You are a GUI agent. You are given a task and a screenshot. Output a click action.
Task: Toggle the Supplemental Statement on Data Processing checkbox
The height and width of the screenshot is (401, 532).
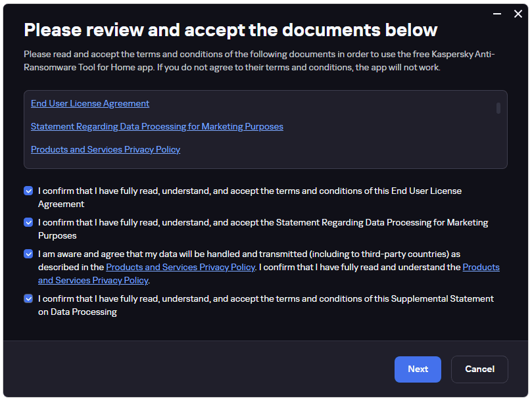28,298
